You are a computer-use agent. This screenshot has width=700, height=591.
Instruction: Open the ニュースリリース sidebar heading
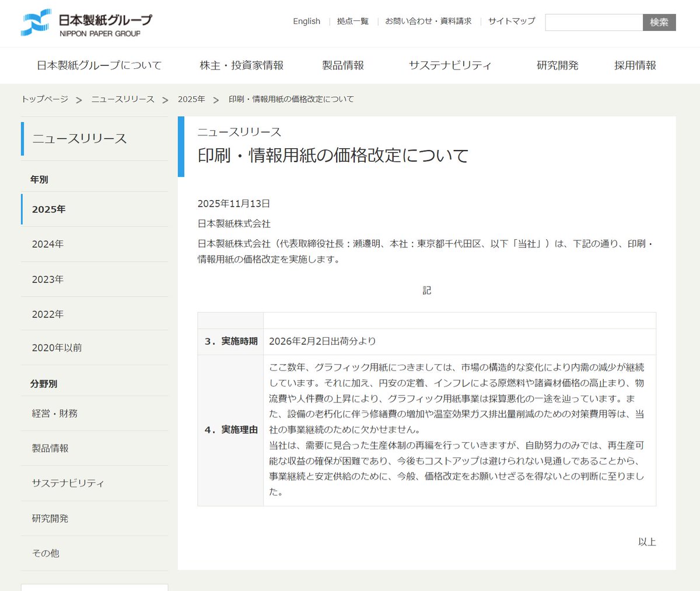pyautogui.click(x=79, y=138)
